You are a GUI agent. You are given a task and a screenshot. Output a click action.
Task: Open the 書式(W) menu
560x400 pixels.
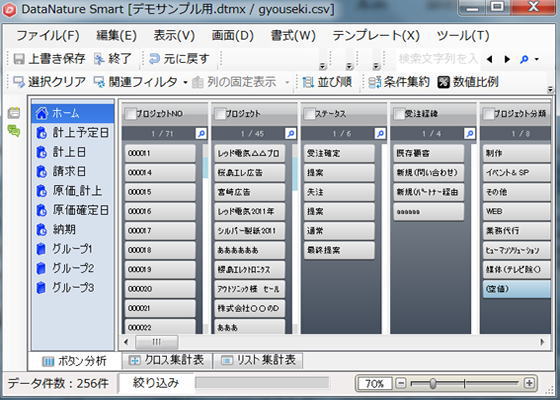[293, 36]
